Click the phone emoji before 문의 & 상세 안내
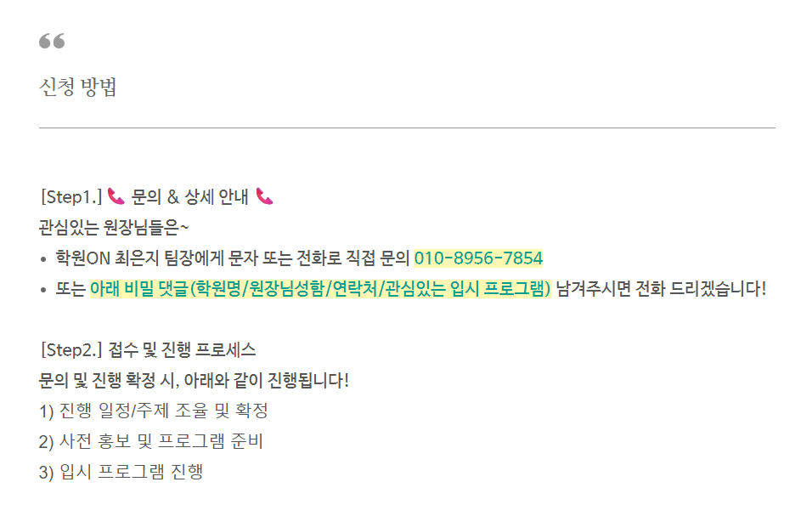This screenshot has height=516, width=812. (x=116, y=197)
